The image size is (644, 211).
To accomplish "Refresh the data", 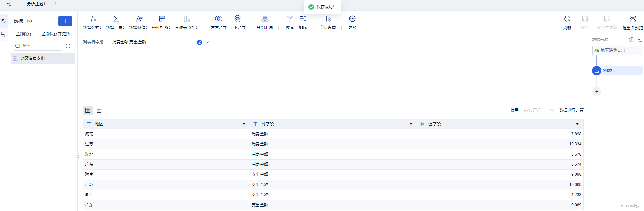I will coord(567,22).
